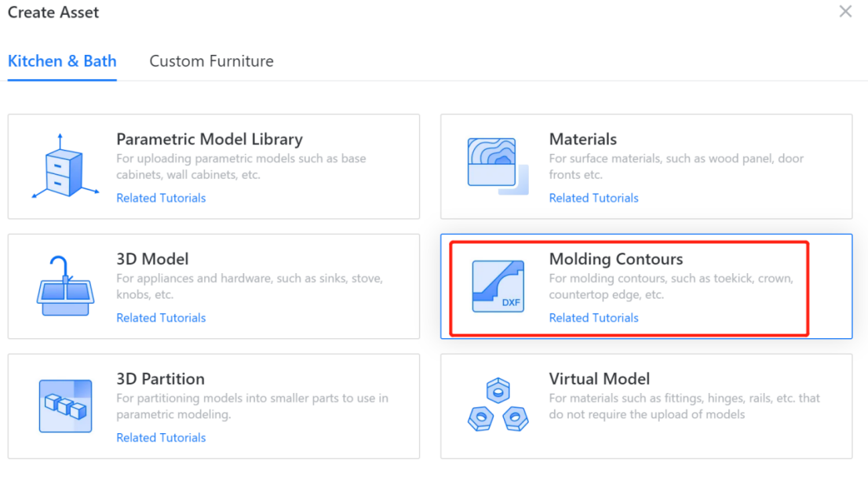Open Related Tutorials under 3D Model
Viewport: 868px width, 488px height.
[x=161, y=318]
